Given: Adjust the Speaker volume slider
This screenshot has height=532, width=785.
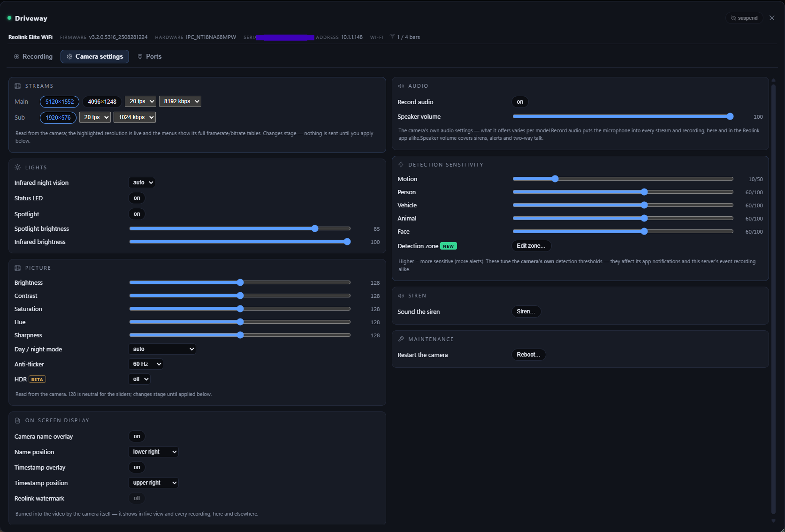Looking at the screenshot, I should (623, 116).
